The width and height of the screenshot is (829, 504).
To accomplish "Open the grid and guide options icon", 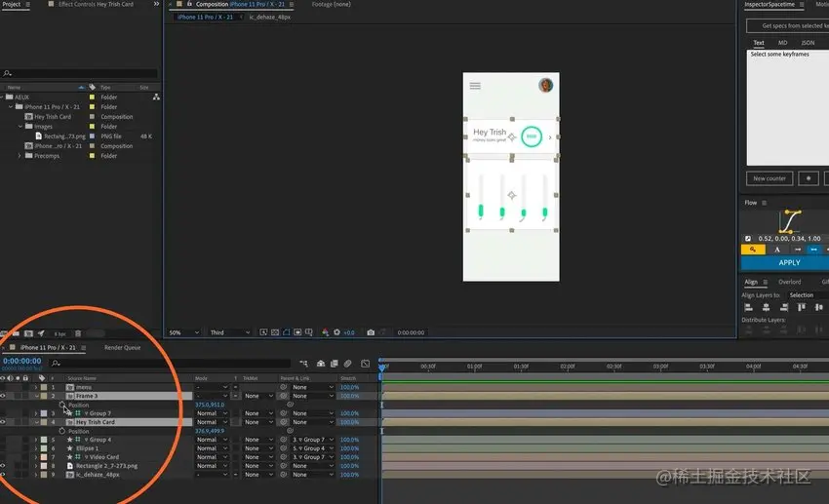I will click(309, 332).
